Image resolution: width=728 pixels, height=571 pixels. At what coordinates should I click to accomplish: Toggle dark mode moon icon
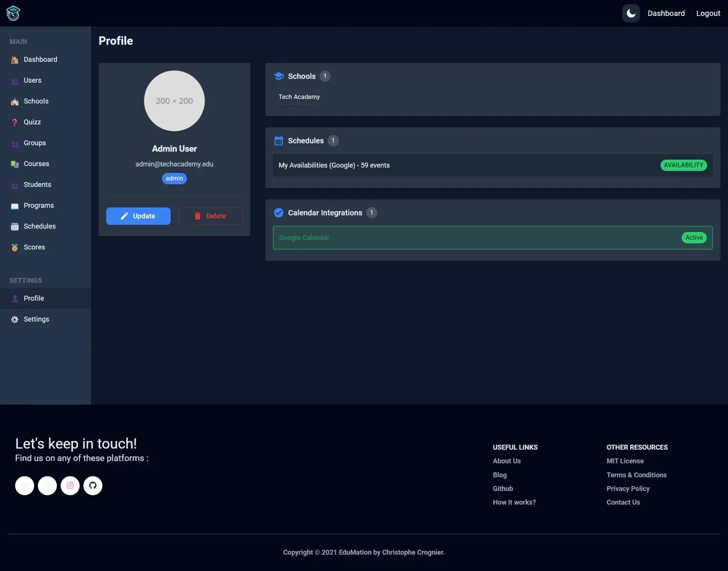pyautogui.click(x=631, y=13)
